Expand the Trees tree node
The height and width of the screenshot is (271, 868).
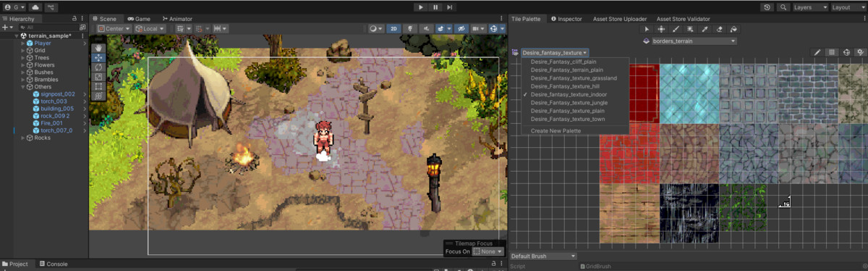click(23, 58)
